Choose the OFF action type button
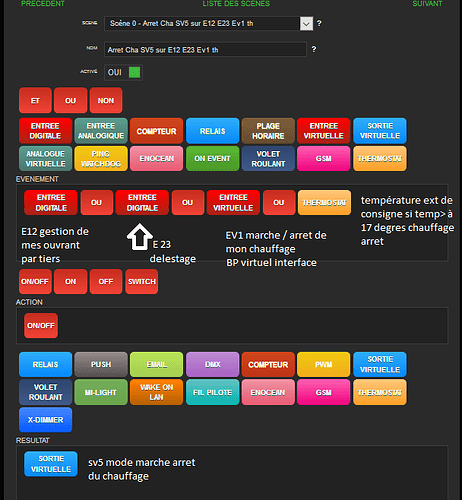This screenshot has width=462, height=500. [106, 282]
